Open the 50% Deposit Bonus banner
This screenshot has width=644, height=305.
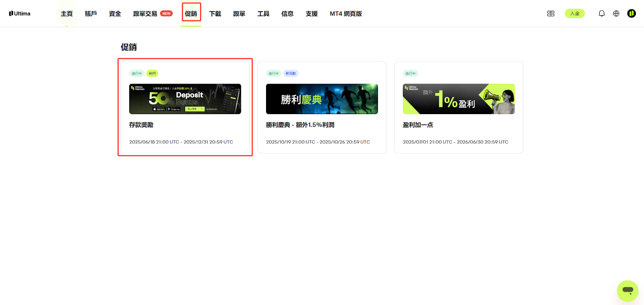click(185, 99)
